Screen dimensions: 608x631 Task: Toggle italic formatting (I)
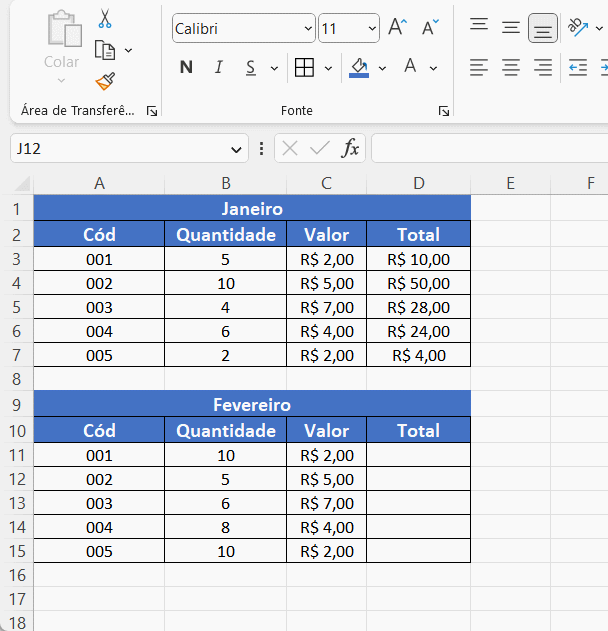[218, 68]
